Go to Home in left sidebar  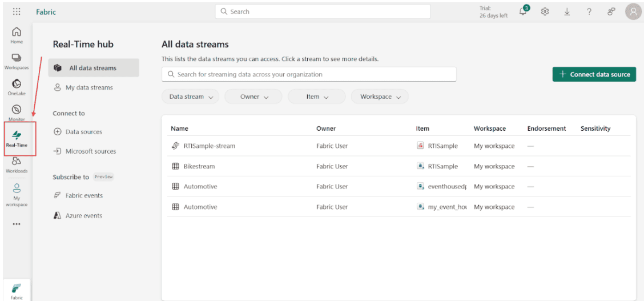point(17,34)
